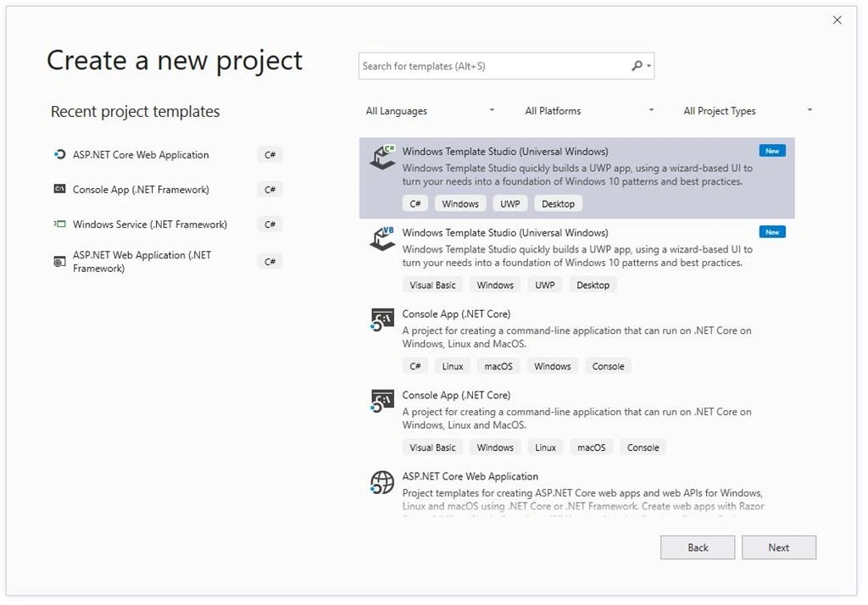The height and width of the screenshot is (605, 868).
Task: Click VB Windows Template Studio template icon
Action: [x=382, y=239]
